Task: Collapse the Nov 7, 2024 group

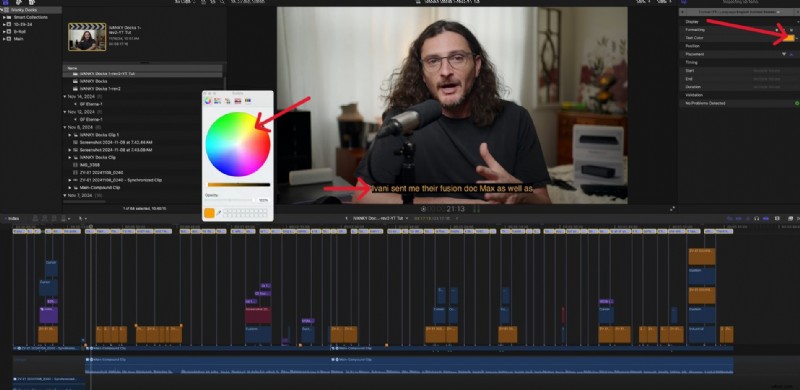Action: pyautogui.click(x=65, y=196)
